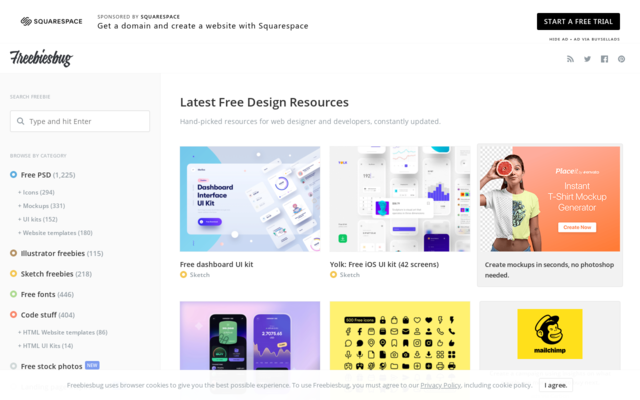Screen dimensions: 640x400
Task: Click the green circle beside Free fonts
Action: tap(13, 294)
